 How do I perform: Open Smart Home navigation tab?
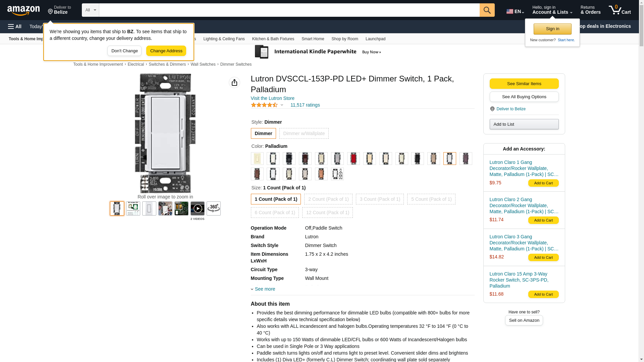pos(312,39)
